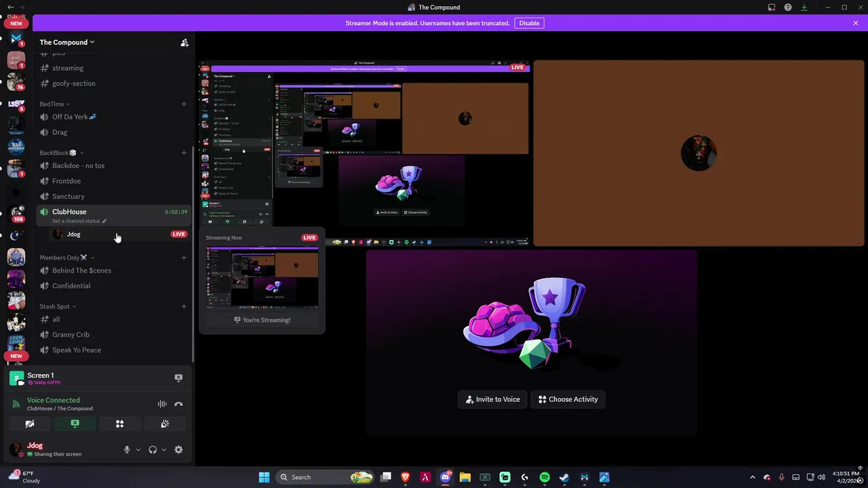Select the ClubHouse voice channel
Image resolution: width=868 pixels, height=488 pixels.
pyautogui.click(x=113, y=216)
